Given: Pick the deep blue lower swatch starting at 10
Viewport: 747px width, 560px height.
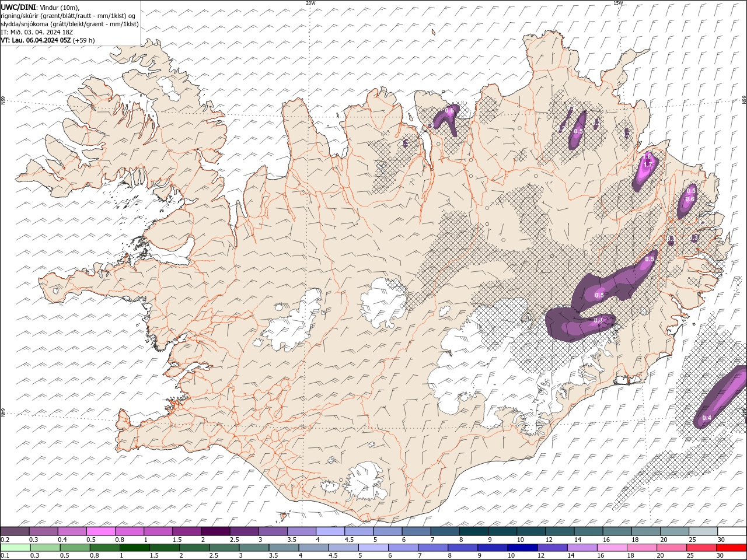Looking at the screenshot, I should click(522, 547).
